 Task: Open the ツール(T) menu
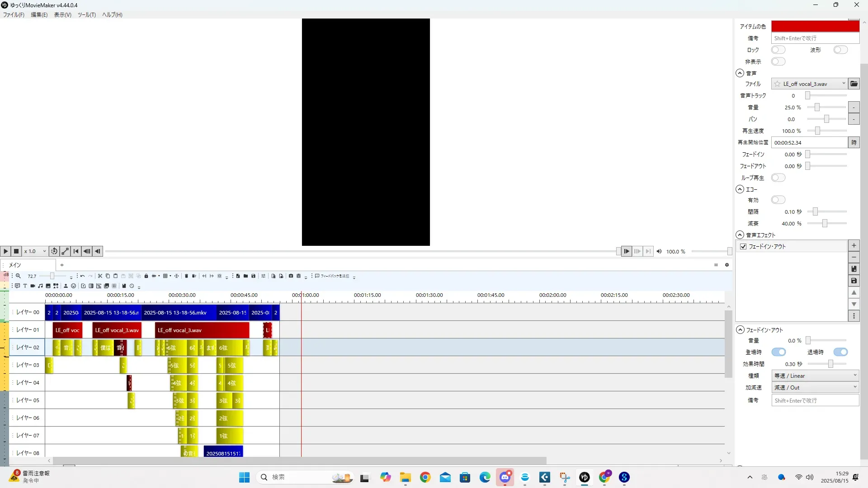coord(86,14)
